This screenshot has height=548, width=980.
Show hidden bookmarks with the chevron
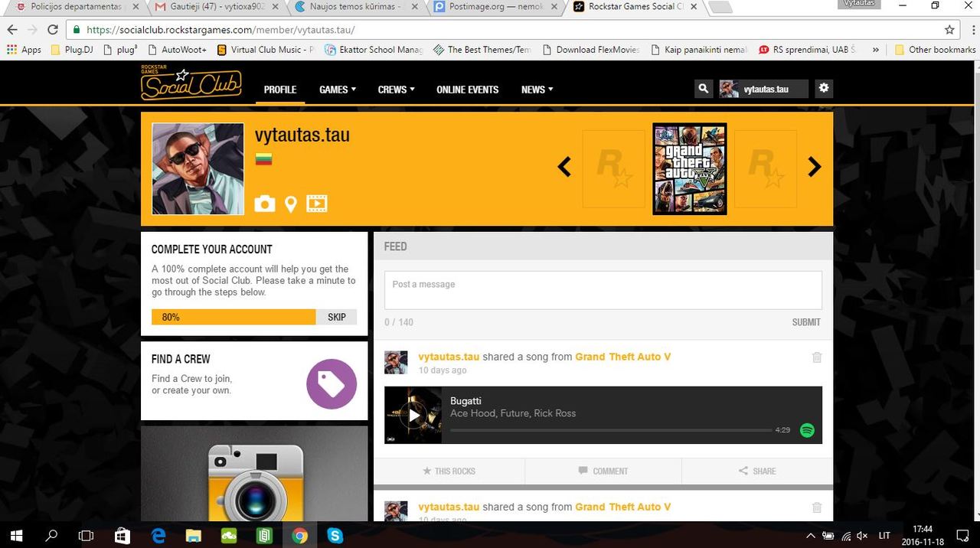pos(875,50)
